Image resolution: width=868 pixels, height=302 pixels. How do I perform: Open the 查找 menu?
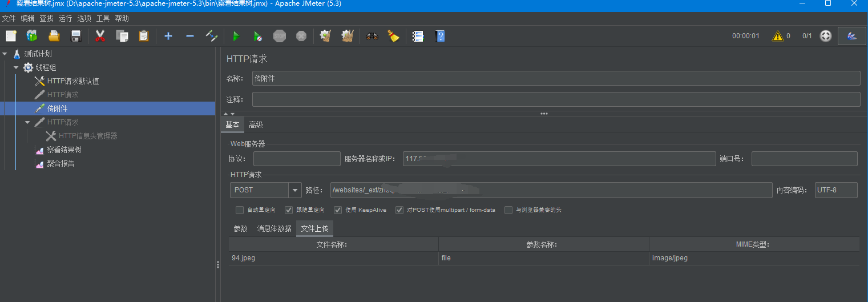46,18
